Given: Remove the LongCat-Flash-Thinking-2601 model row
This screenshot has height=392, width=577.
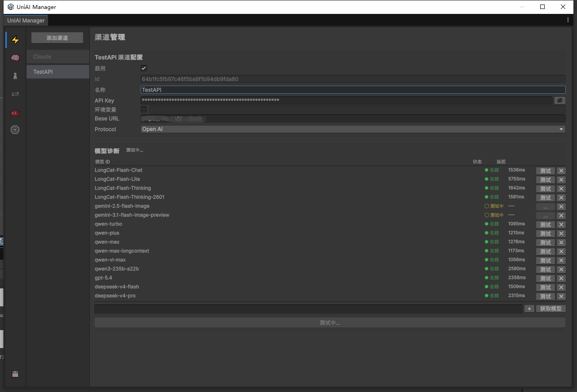Looking at the screenshot, I should point(561,198).
